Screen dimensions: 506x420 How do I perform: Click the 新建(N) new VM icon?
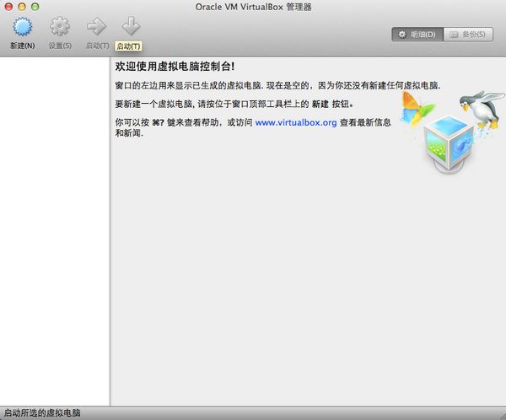(x=22, y=27)
